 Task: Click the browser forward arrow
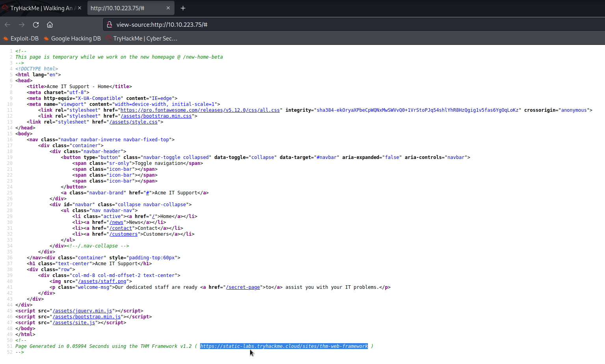click(x=22, y=24)
